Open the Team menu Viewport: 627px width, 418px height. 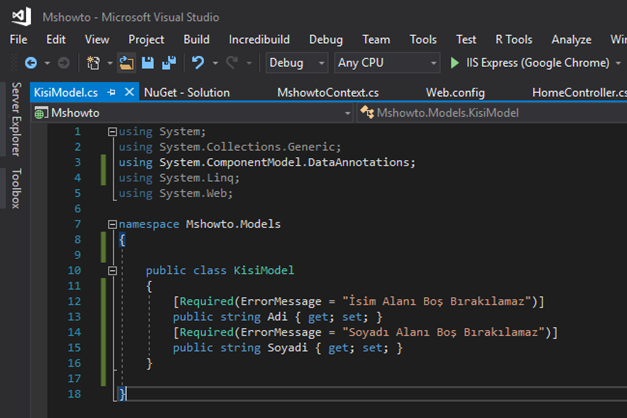pyautogui.click(x=376, y=40)
